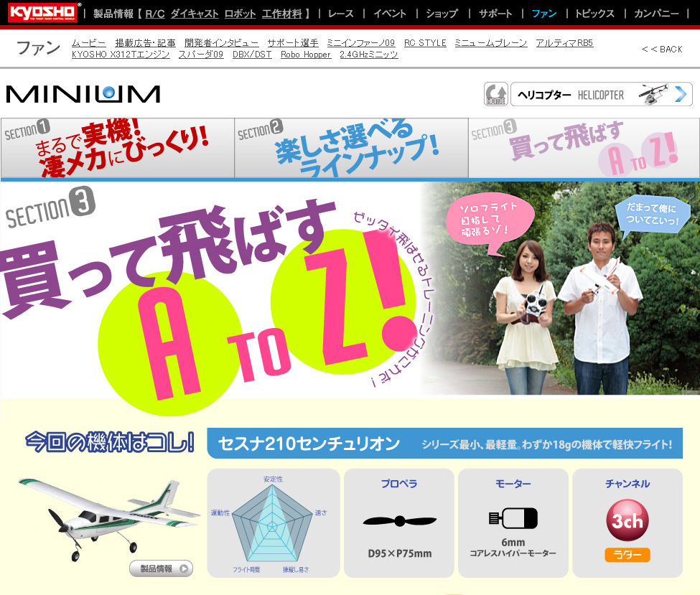
Task: Click the performance radar chart
Action: point(272,523)
